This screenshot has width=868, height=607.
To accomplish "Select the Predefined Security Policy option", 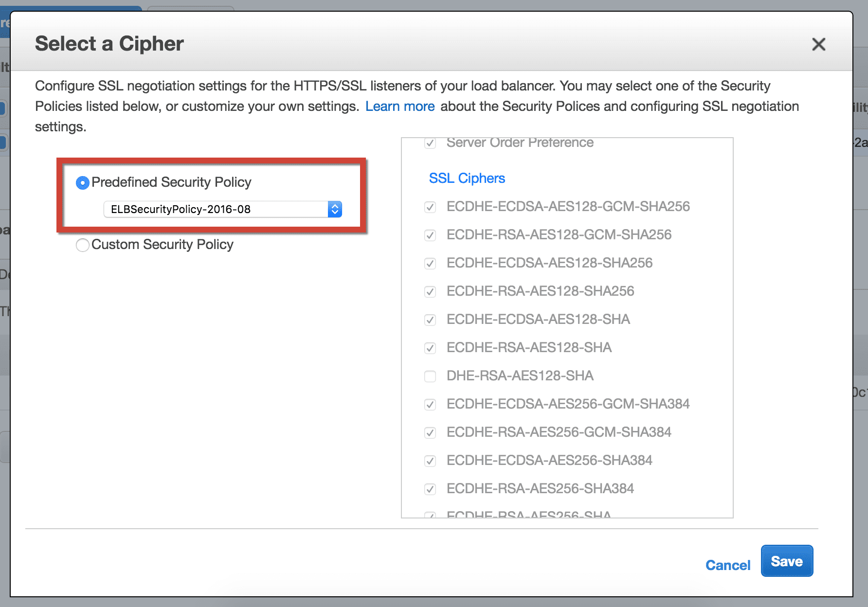I will [x=82, y=182].
